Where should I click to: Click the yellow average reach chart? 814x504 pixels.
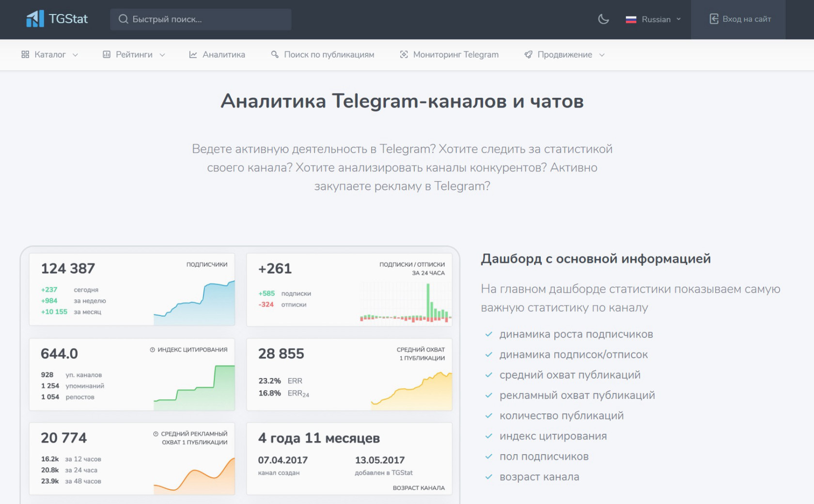(412, 391)
